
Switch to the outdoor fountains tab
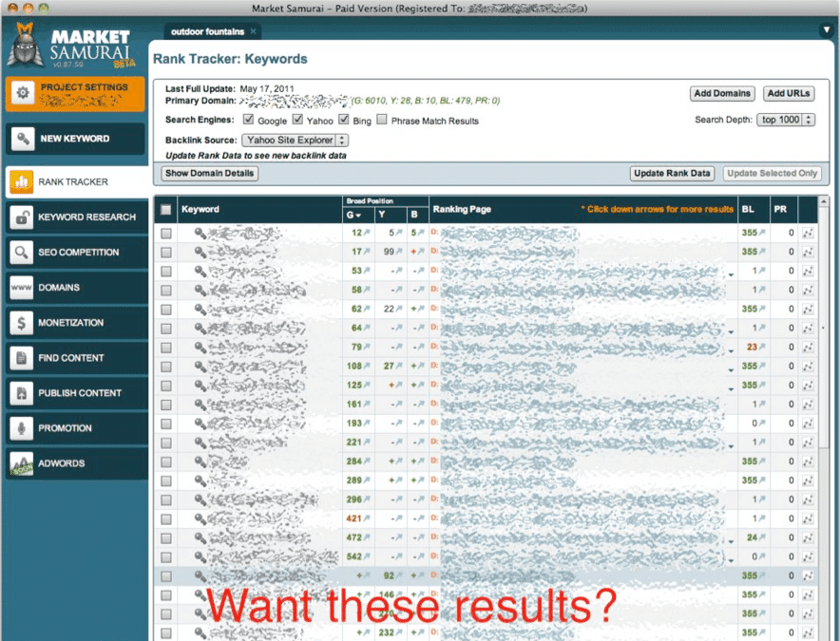coord(207,32)
